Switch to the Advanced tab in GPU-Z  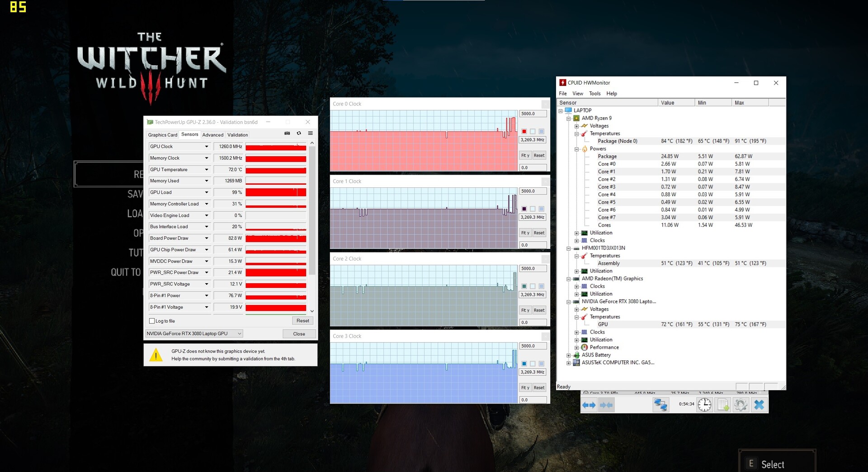(213, 135)
